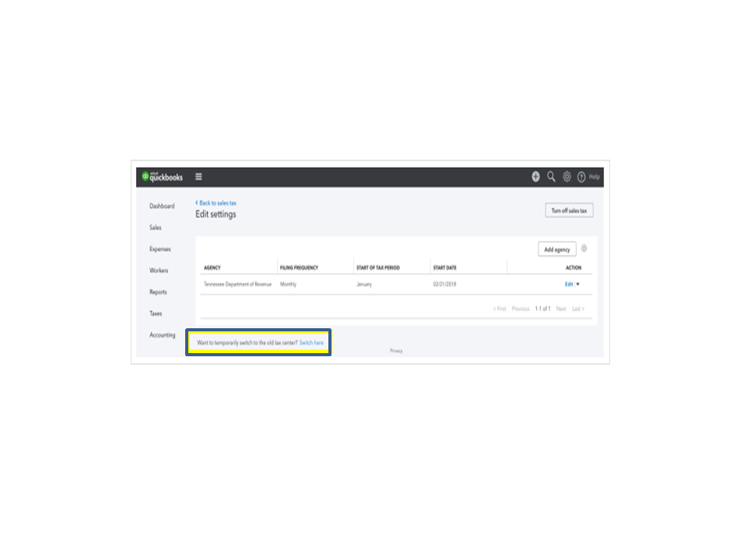Image resolution: width=747 pixels, height=560 pixels.
Task: Open Reports in sidebar
Action: pyautogui.click(x=158, y=292)
